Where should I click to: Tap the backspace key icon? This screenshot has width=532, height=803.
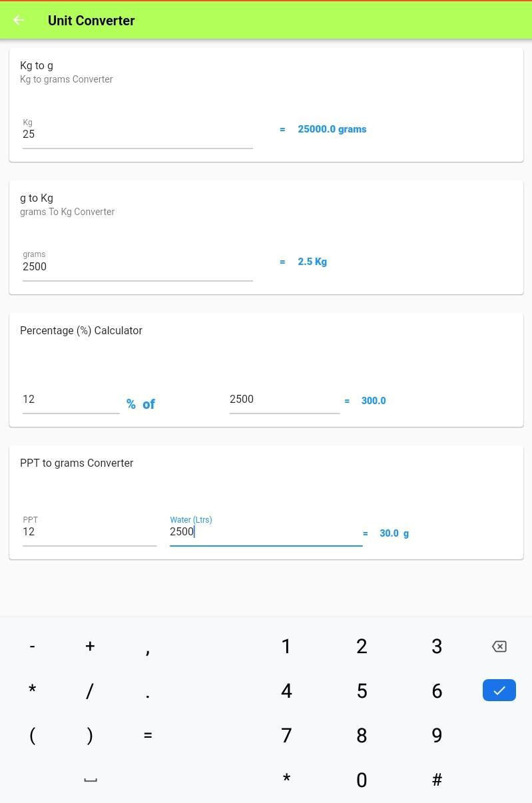499,647
